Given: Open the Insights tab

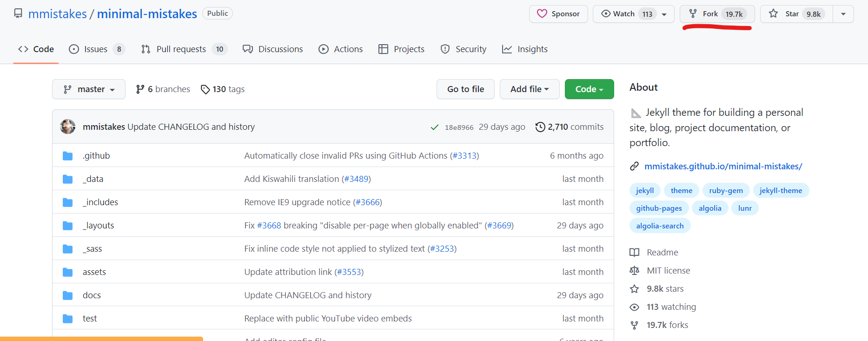Looking at the screenshot, I should [525, 49].
